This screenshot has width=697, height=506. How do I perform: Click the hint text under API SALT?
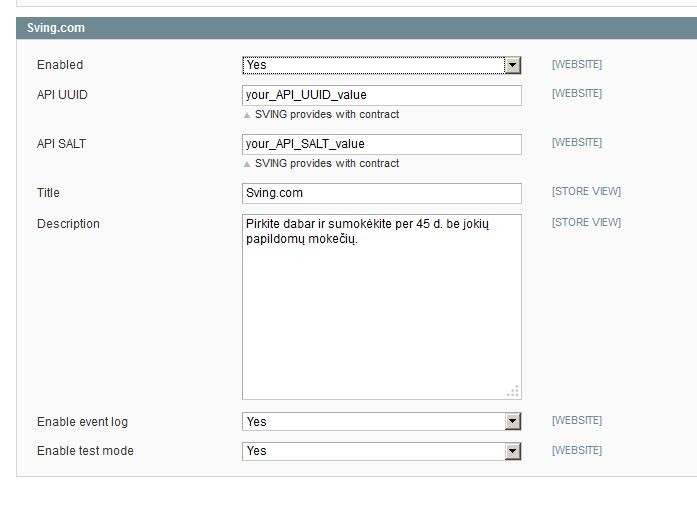(x=327, y=163)
